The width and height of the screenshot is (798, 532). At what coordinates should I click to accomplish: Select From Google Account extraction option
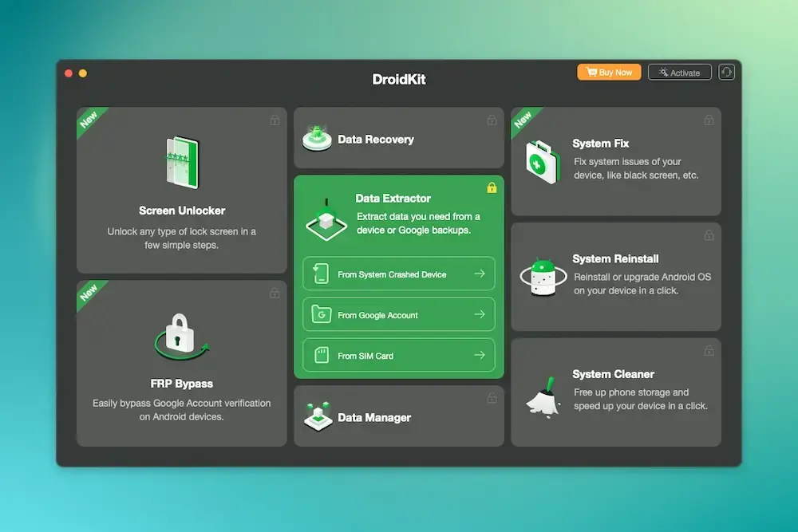tap(399, 314)
